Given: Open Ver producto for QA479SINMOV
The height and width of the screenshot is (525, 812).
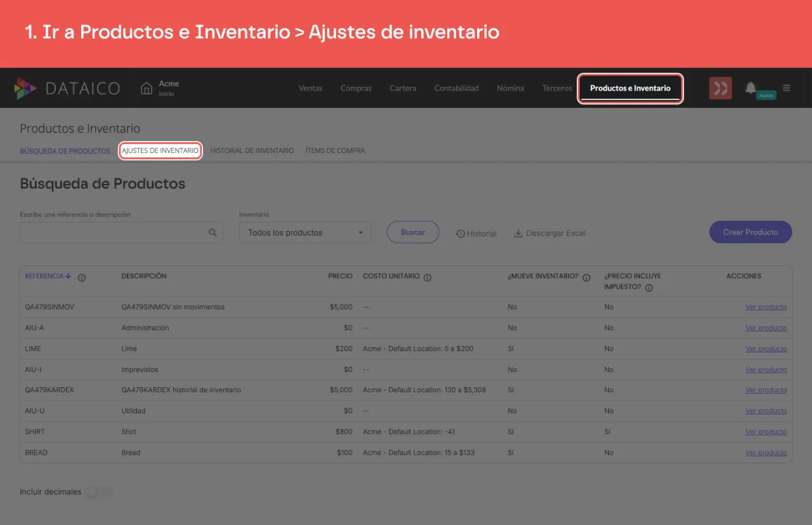Looking at the screenshot, I should 766,307.
